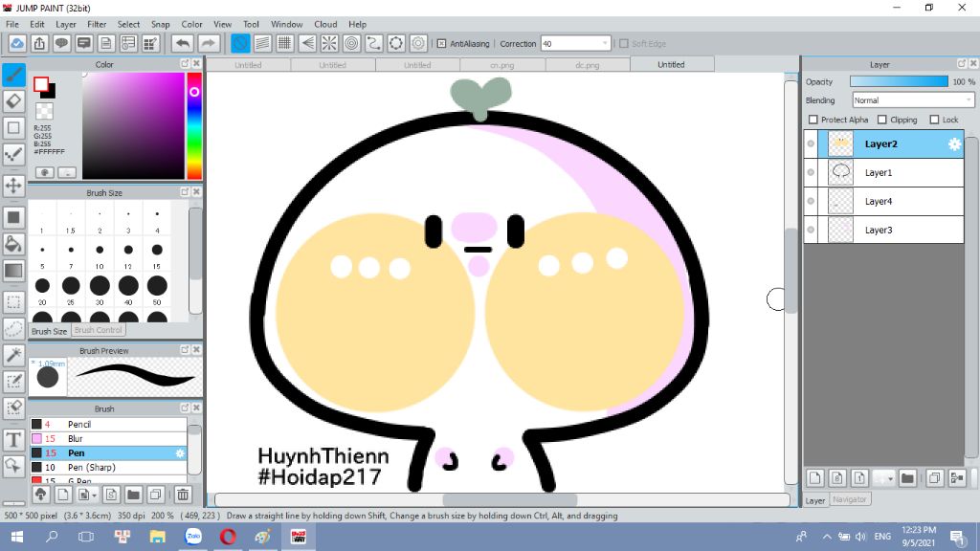This screenshot has width=980, height=551.
Task: Enable parallel lines snap
Action: pyautogui.click(x=262, y=44)
